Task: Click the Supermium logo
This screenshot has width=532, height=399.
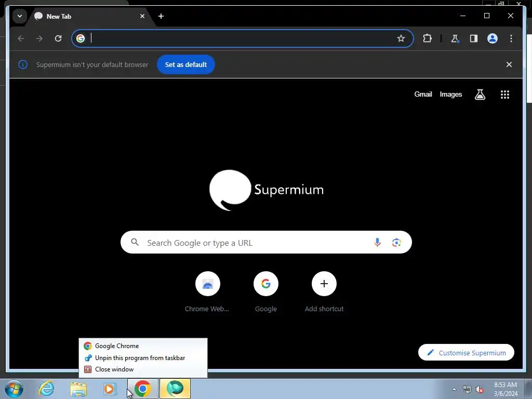Action: click(267, 190)
